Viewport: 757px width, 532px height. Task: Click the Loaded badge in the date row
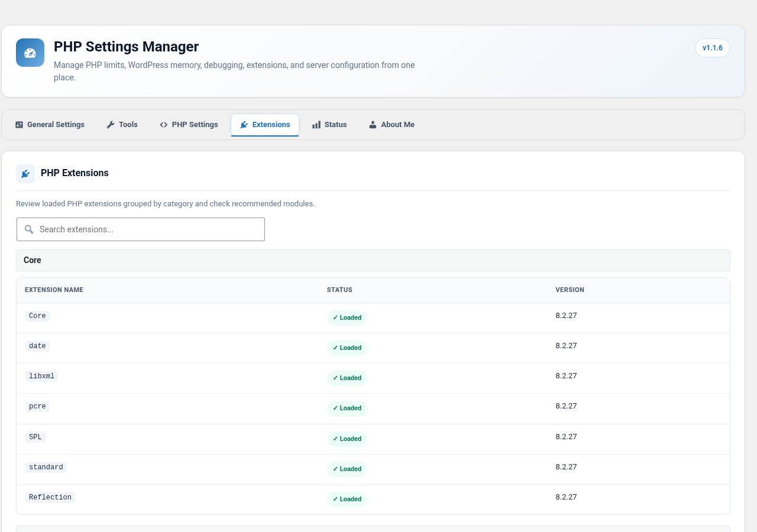(x=347, y=348)
